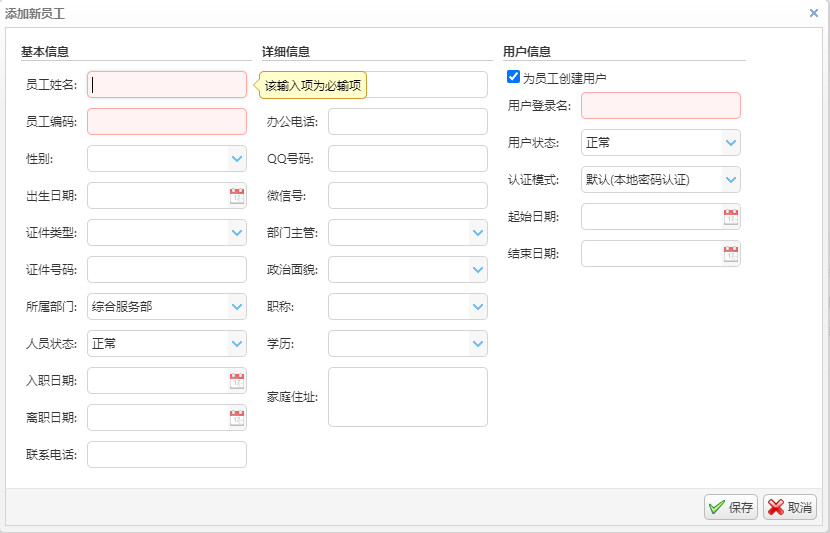Expand the 学历 dropdown
The width and height of the screenshot is (830, 533).
pos(477,344)
